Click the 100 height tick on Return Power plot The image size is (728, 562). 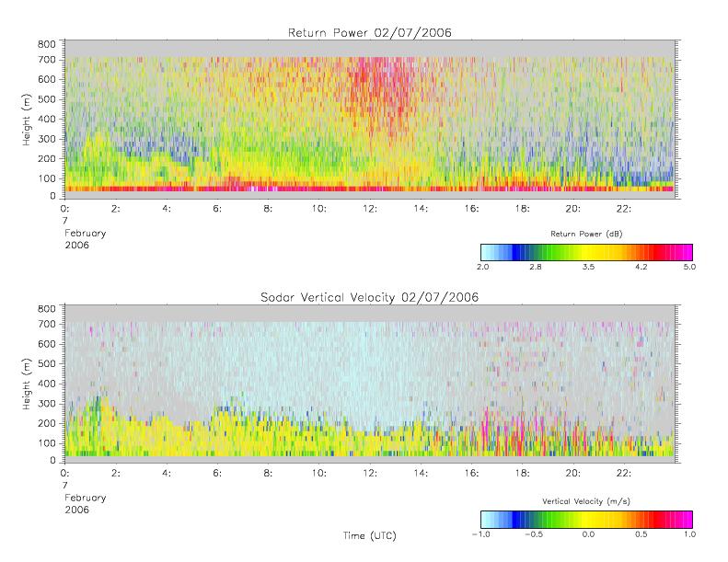(x=46, y=178)
